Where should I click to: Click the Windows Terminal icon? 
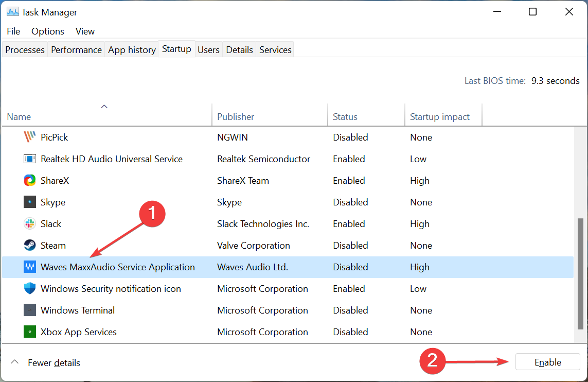click(x=30, y=310)
